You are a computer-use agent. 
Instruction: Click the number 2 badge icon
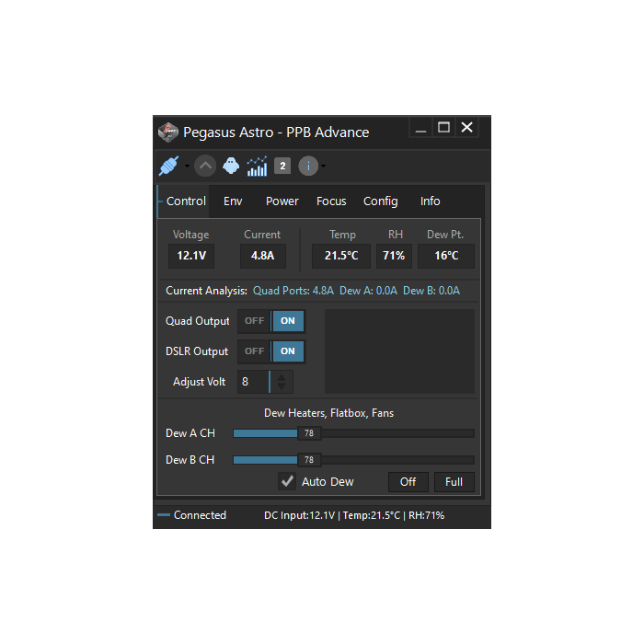tap(282, 166)
